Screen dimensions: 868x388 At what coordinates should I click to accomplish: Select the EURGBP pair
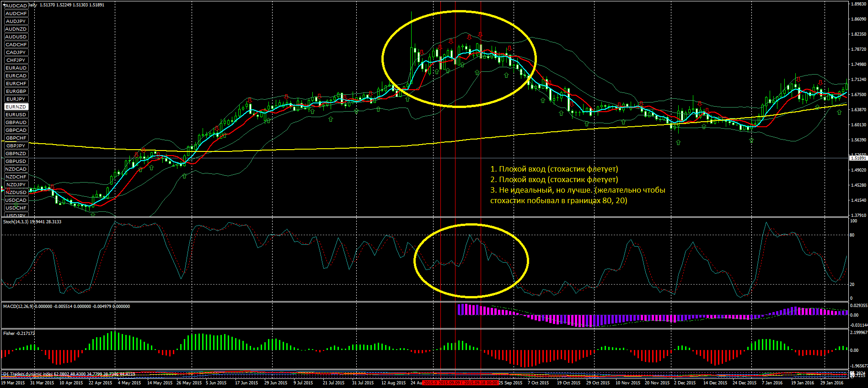[16, 91]
